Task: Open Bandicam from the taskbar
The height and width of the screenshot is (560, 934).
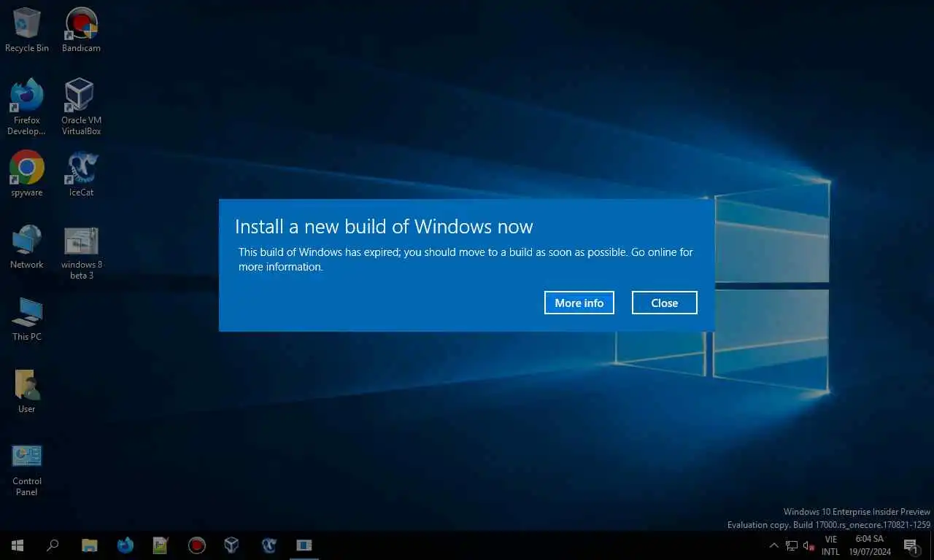Action: click(x=196, y=545)
